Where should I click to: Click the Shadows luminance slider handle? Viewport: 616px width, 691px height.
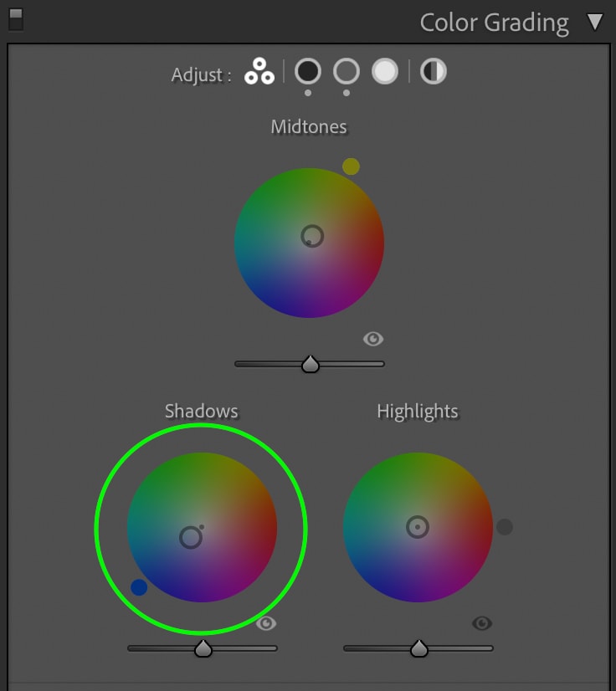[203, 648]
